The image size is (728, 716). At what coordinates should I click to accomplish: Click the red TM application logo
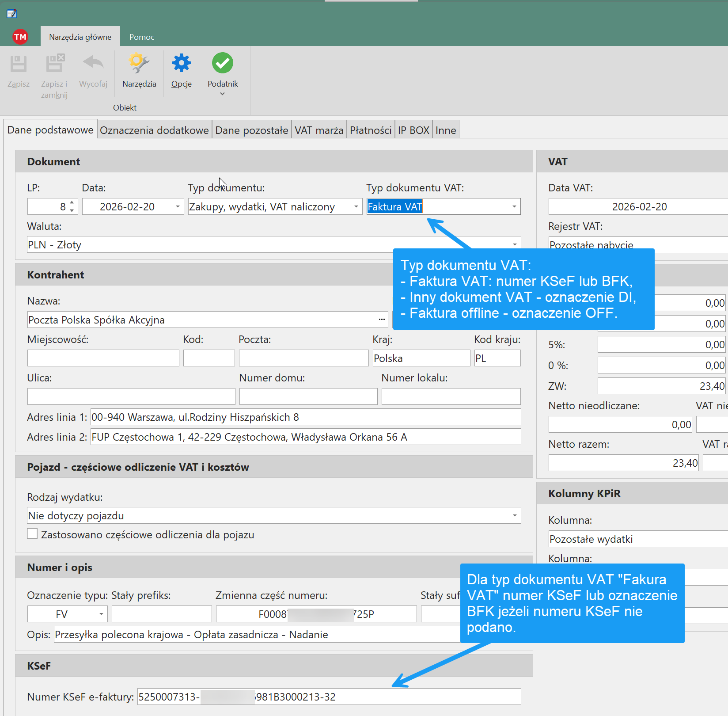click(x=20, y=37)
